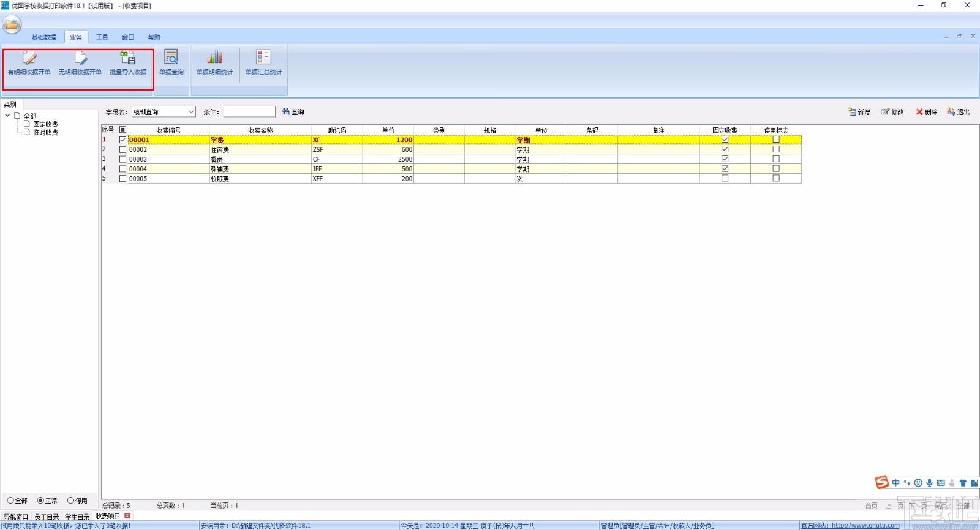Check the row checkbox for 00004

[x=123, y=169]
